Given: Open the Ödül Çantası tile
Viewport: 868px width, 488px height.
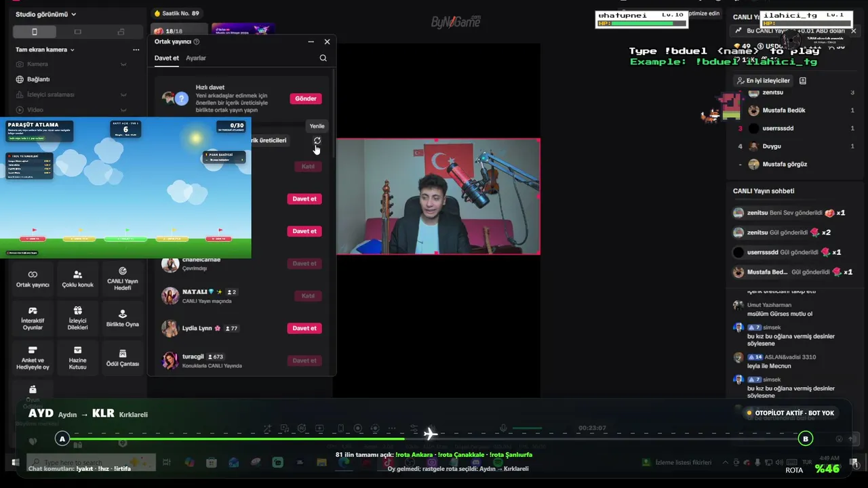Looking at the screenshot, I should 123,357.
